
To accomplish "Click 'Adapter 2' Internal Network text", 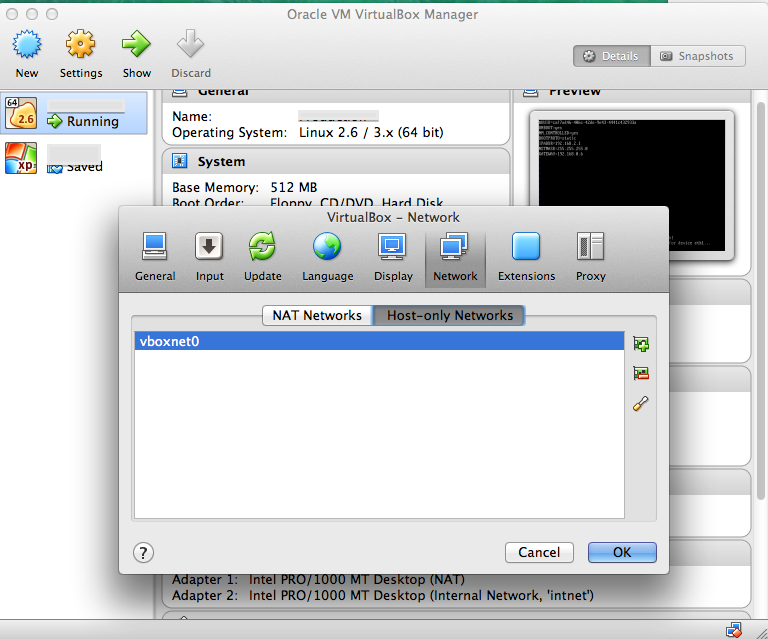I will 383,595.
